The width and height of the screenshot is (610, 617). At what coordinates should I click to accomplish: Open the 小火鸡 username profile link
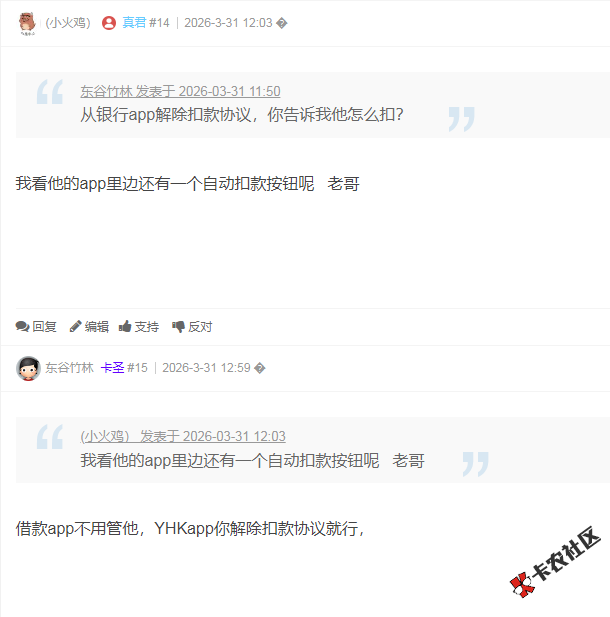tap(68, 23)
